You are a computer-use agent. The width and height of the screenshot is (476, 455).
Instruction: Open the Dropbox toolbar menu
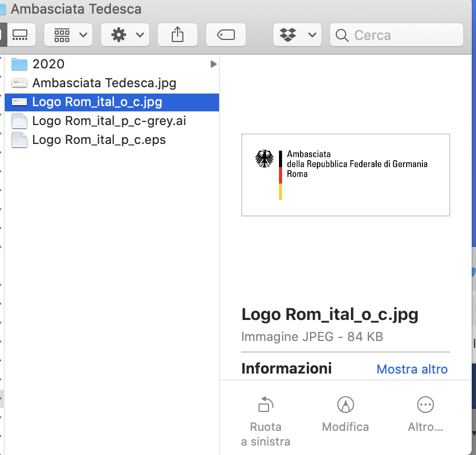pos(297,35)
